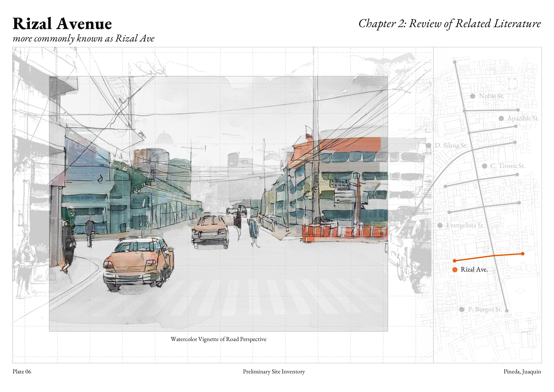Click the orange line's right endpoint dot

pyautogui.click(x=523, y=254)
